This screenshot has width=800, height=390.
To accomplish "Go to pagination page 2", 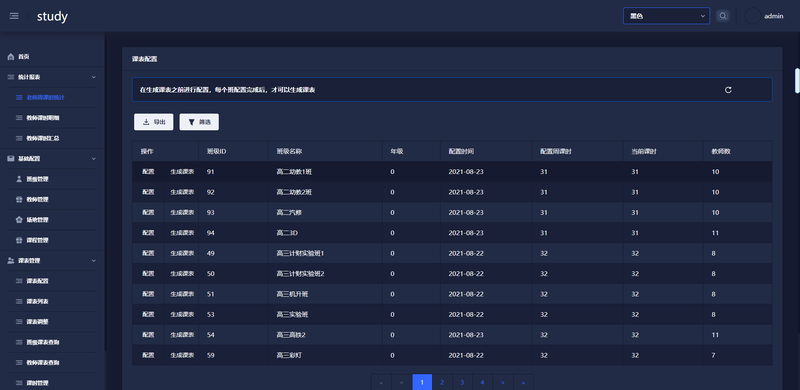I will click(442, 382).
